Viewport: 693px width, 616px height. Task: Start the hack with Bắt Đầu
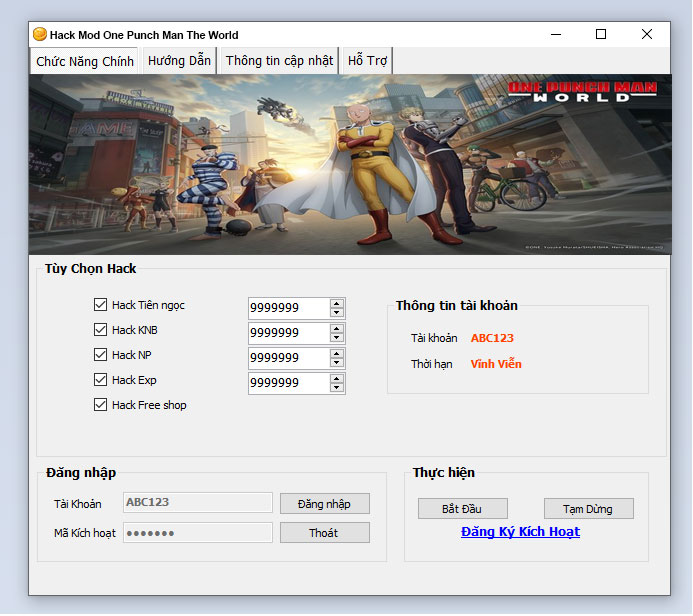click(x=462, y=509)
